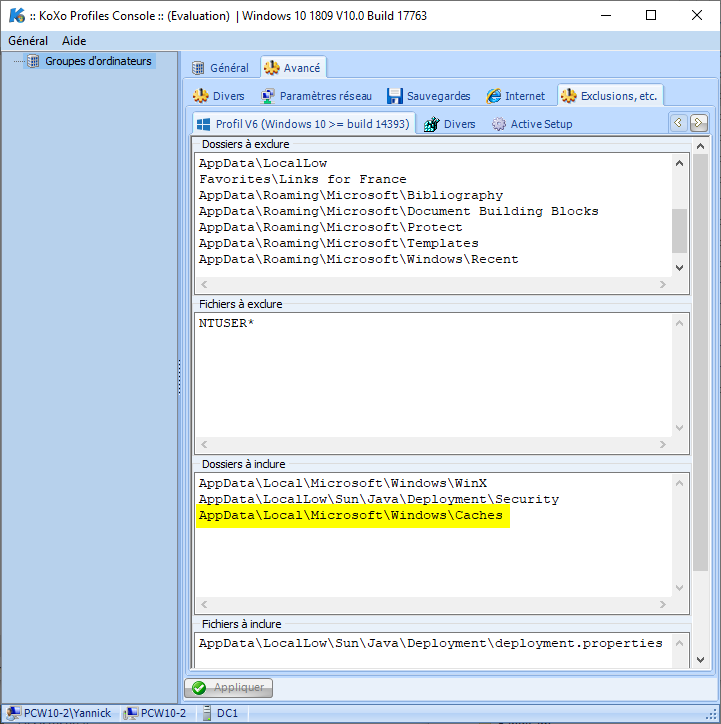Click the Microsoft\Protect exclusion line
This screenshot has width=721, height=724.
click(x=330, y=227)
